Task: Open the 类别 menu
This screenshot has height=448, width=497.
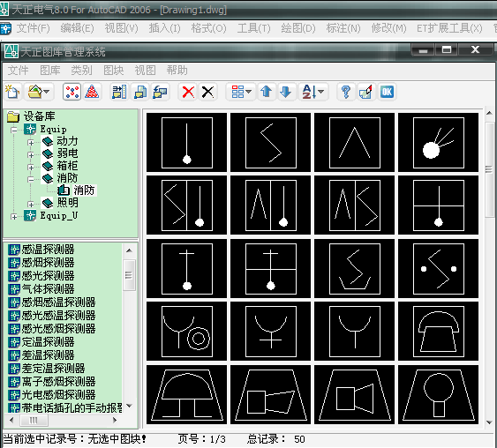Action: click(81, 71)
